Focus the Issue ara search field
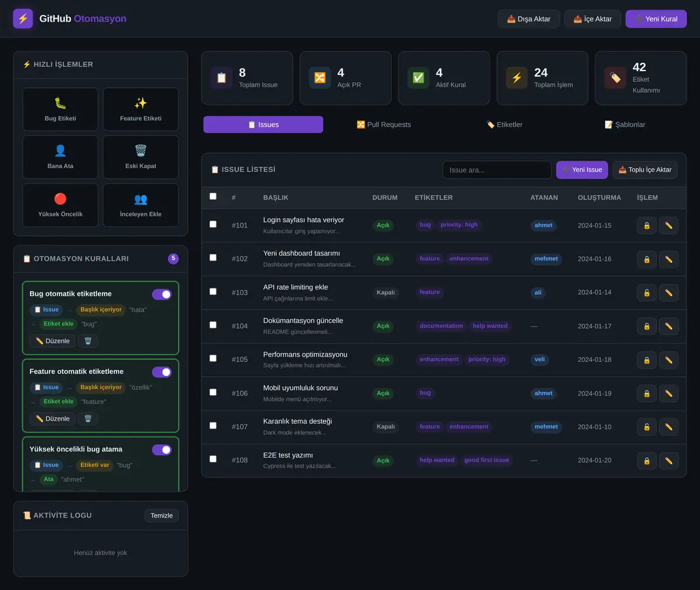700x590 pixels. point(497,170)
